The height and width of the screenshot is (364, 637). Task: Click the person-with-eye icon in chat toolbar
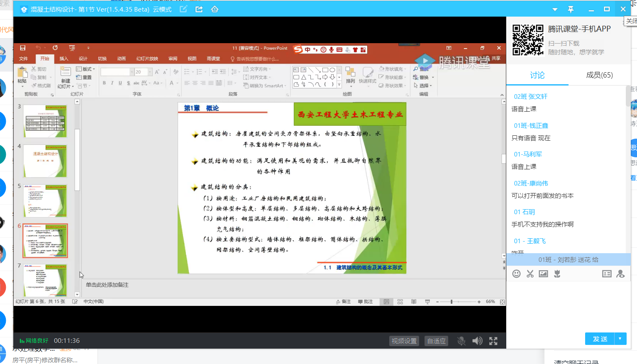click(x=620, y=274)
